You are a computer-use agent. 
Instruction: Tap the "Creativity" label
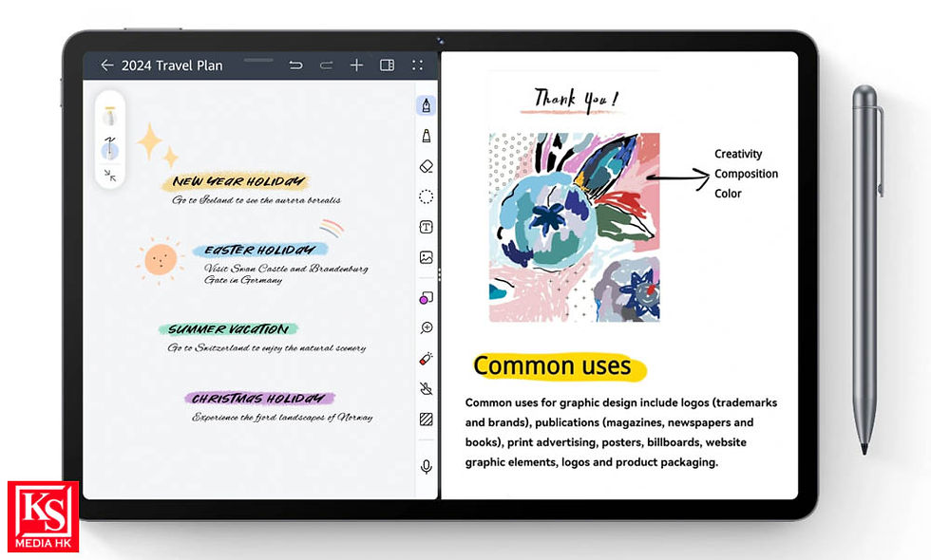[738, 154]
